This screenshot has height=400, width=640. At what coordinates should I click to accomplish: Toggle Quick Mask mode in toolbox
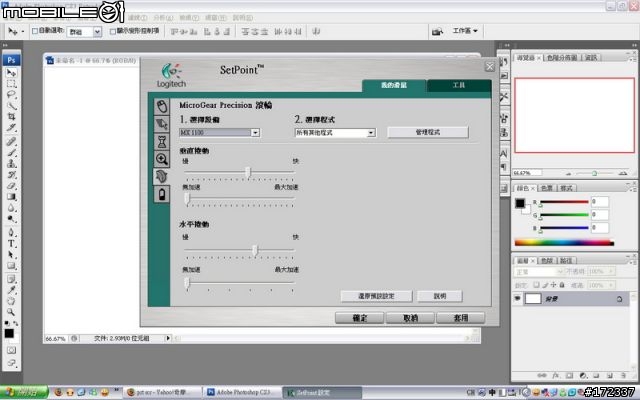click(x=11, y=350)
